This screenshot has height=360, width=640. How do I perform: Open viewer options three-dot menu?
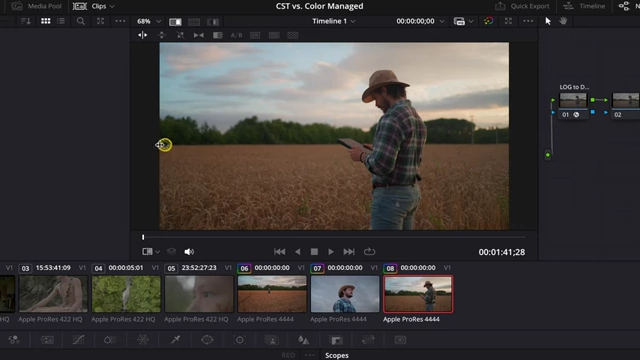coord(528,21)
